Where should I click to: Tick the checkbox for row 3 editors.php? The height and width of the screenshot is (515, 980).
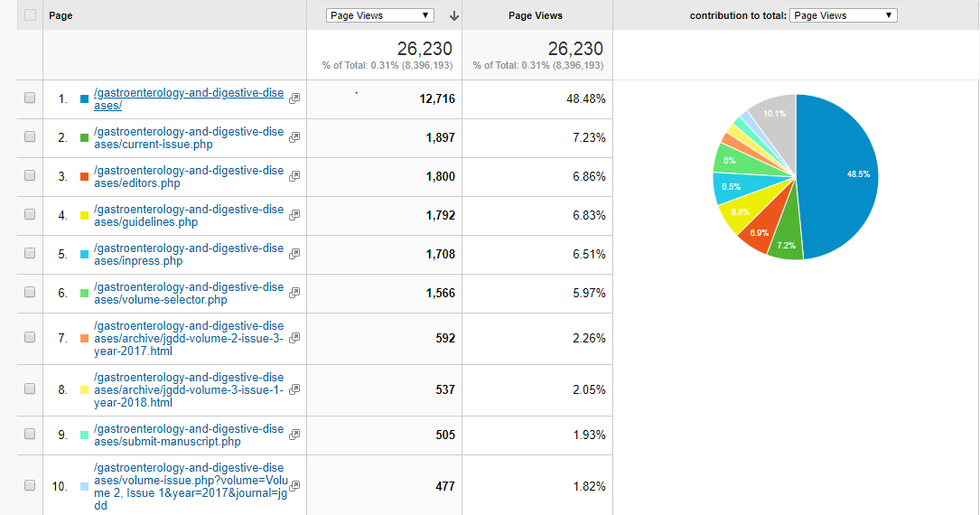pos(30,176)
